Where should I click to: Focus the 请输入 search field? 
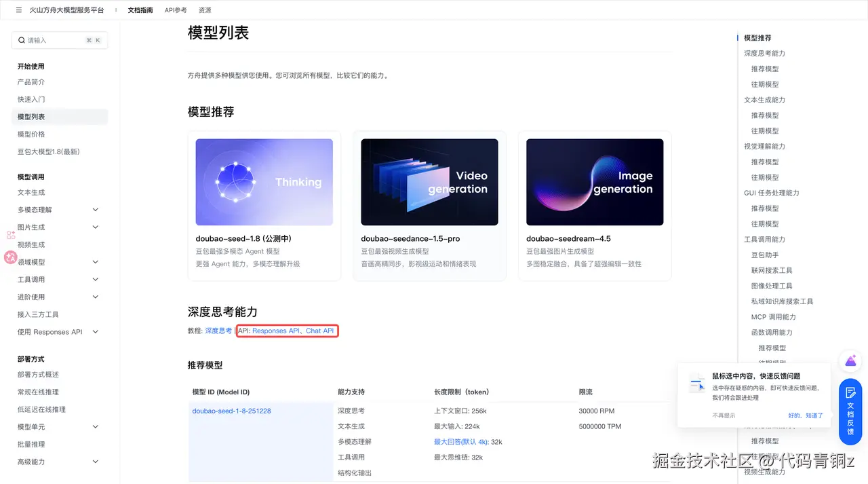coord(60,41)
